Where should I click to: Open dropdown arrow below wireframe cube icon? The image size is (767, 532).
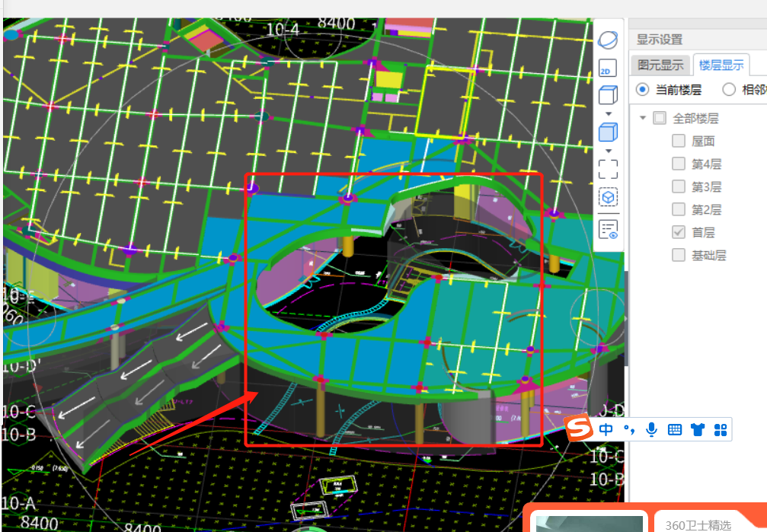[609, 113]
